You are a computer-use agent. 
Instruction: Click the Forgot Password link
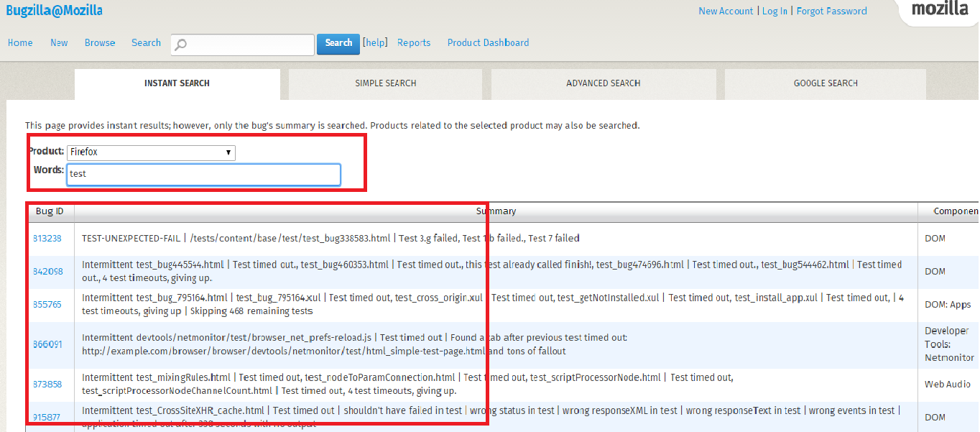[832, 11]
